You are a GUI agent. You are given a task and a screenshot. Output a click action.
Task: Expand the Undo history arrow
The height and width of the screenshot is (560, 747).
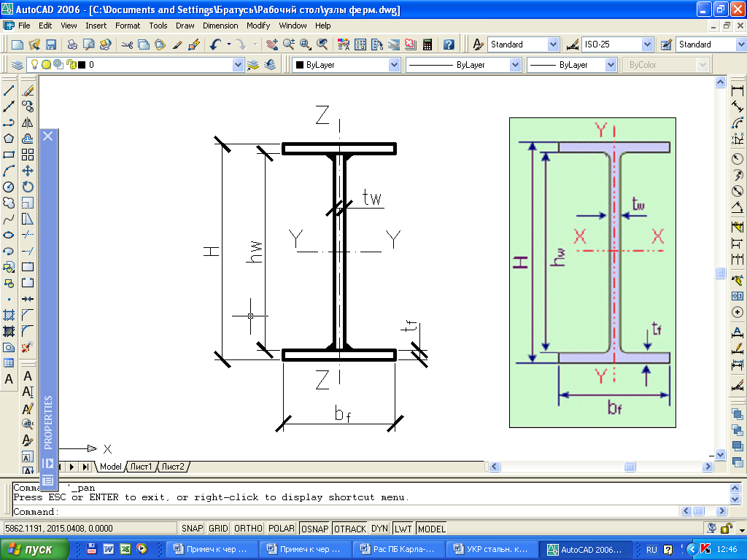coord(229,44)
